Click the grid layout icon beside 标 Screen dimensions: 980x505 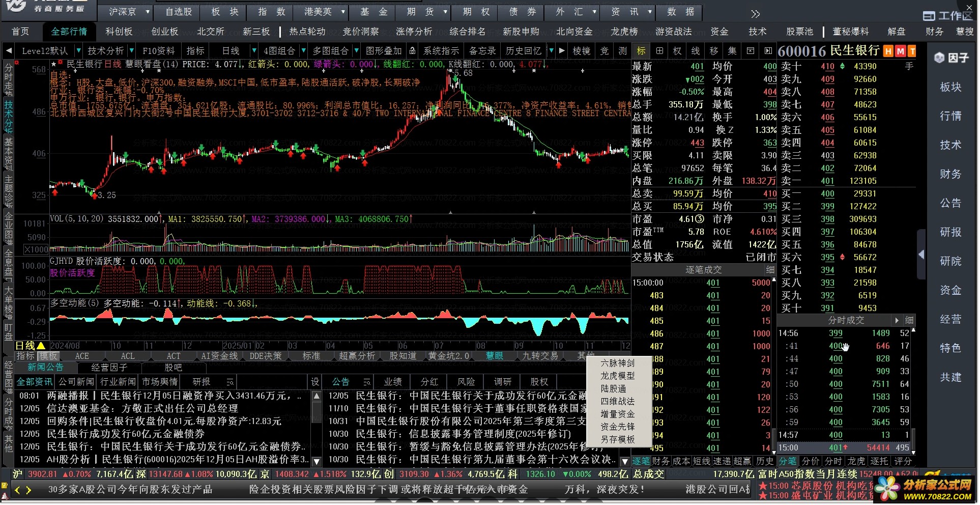(x=659, y=51)
